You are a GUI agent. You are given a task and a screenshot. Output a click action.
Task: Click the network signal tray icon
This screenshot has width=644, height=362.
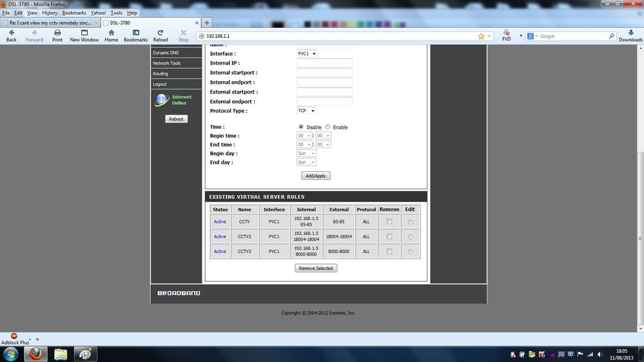(x=590, y=354)
